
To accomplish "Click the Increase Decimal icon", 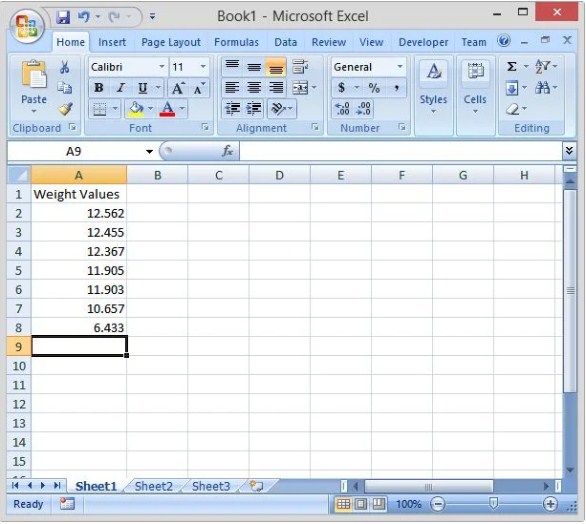I will 342,109.
